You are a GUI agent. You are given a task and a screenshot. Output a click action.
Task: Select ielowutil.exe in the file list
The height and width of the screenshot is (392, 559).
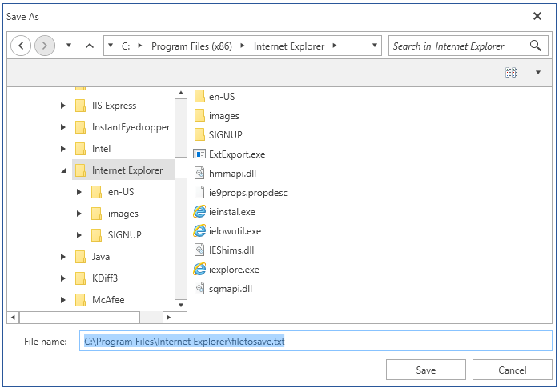pos(227,231)
